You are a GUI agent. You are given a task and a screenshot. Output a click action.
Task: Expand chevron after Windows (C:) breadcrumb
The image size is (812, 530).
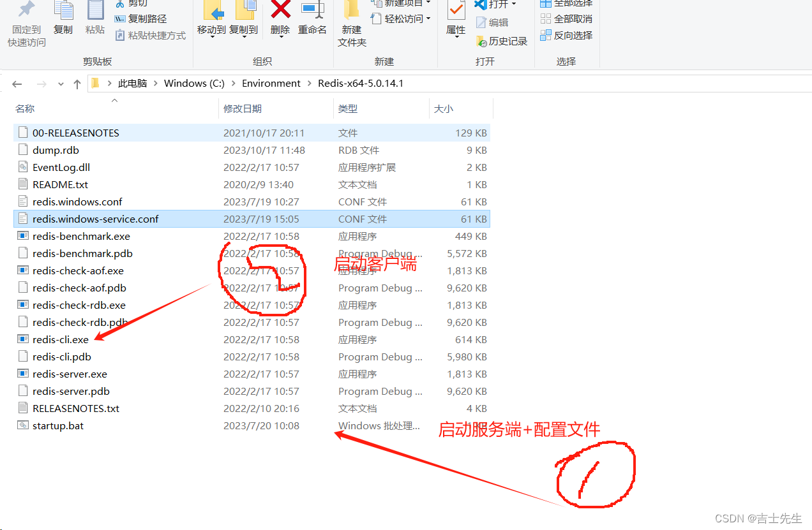pos(233,84)
